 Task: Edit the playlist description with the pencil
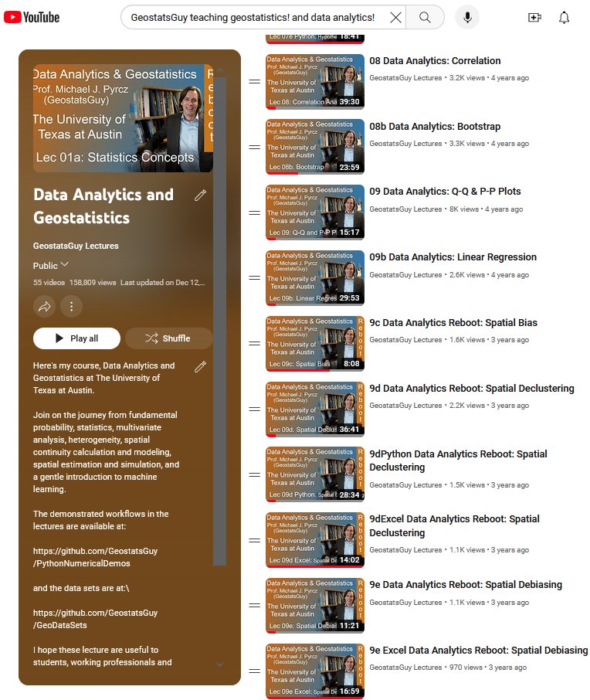click(200, 366)
